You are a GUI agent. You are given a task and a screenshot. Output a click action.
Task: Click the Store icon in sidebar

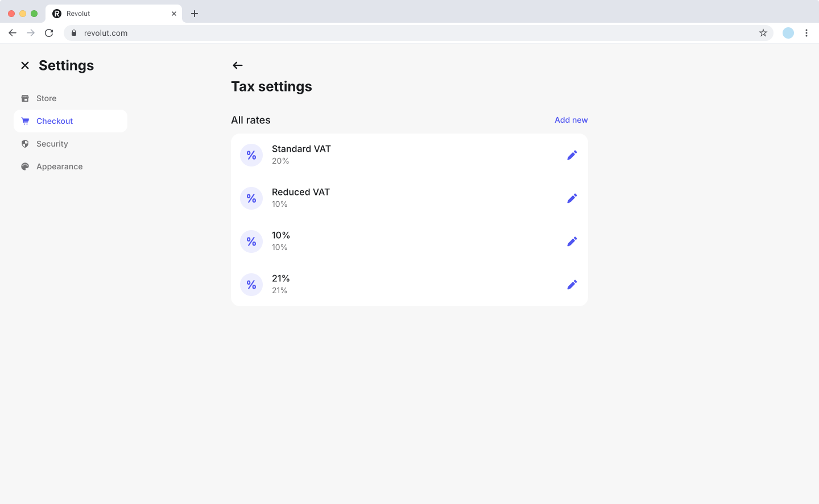point(25,98)
